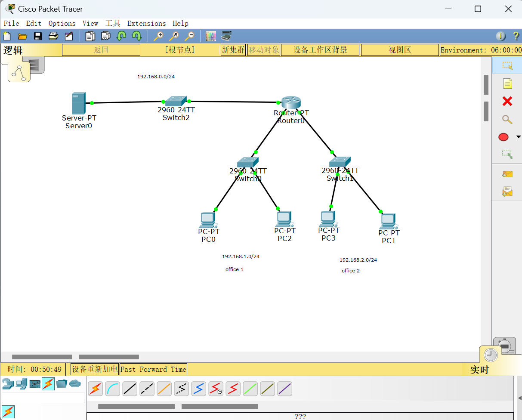Click the info icon in toolbar

500,36
